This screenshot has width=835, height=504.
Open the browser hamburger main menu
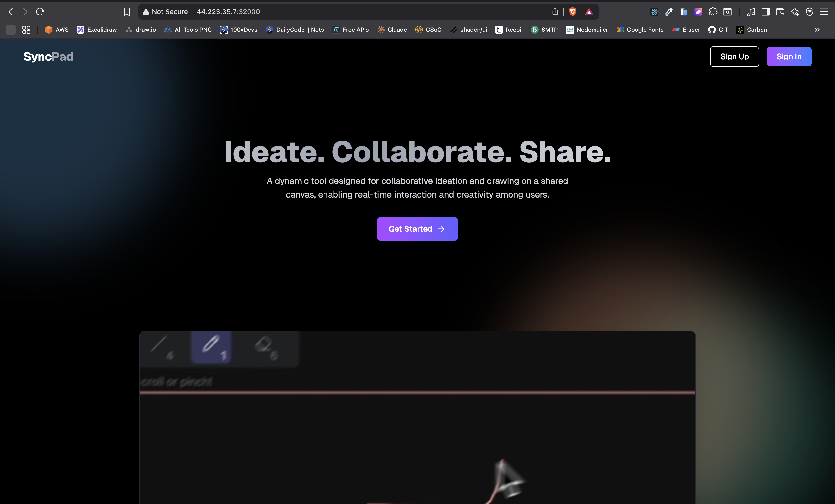[x=824, y=12]
